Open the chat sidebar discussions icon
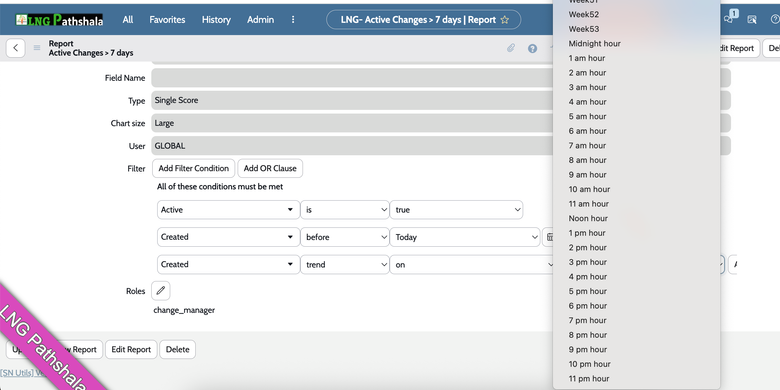The height and width of the screenshot is (390, 780). 729,20
